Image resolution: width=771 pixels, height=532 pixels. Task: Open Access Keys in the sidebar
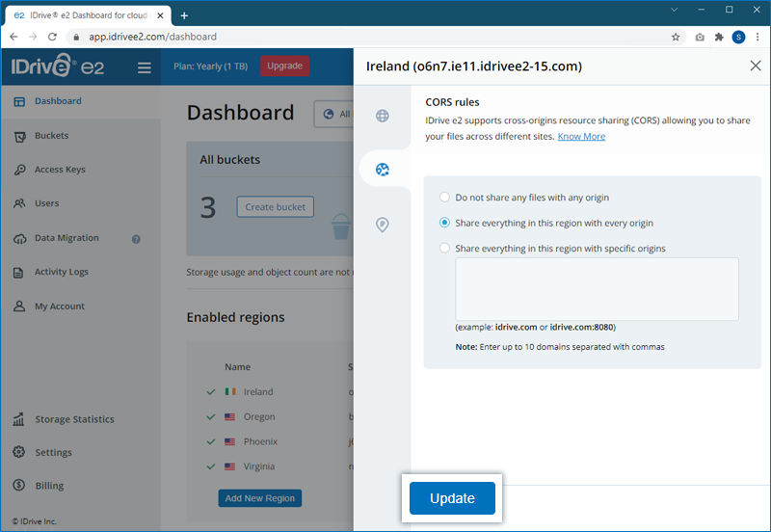click(x=60, y=170)
